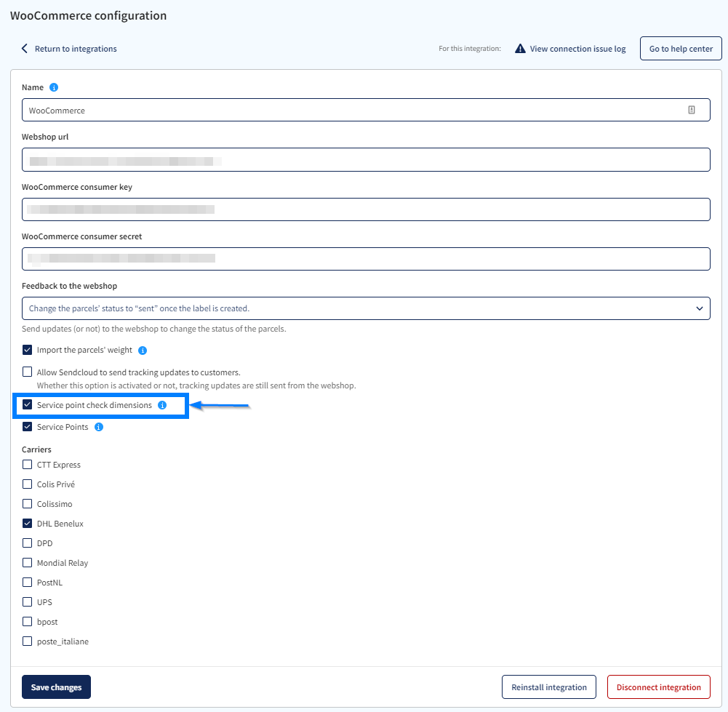Enable the DPD carrier
This screenshot has height=712, width=728.
click(28, 543)
